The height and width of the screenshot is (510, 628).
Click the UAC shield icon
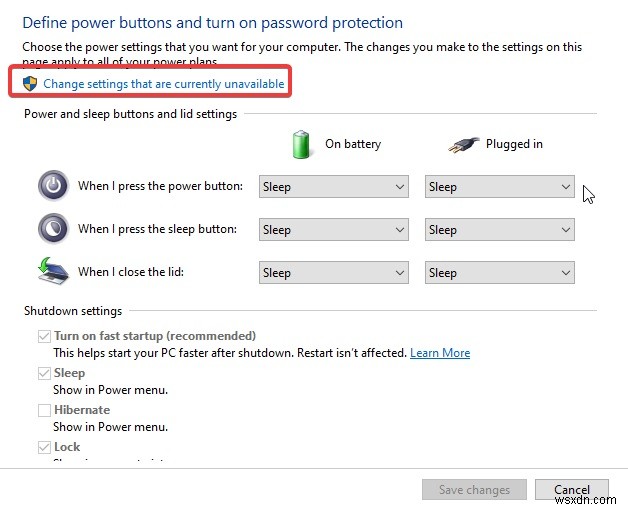(x=29, y=84)
